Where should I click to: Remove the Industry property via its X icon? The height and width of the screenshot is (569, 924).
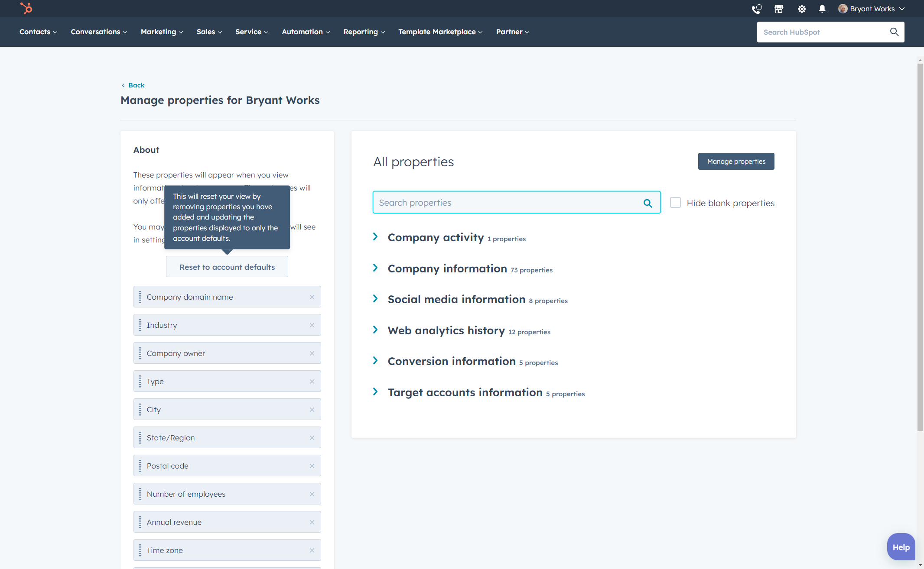click(x=312, y=325)
